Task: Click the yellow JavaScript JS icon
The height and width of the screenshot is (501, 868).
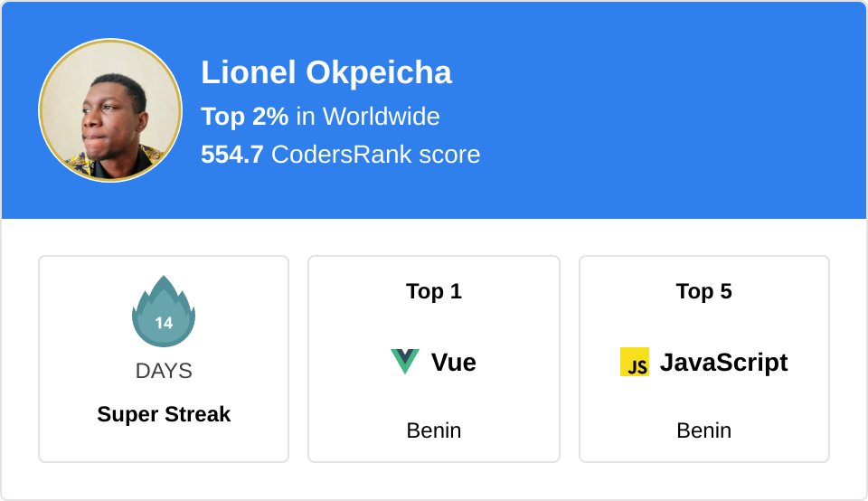Action: [635, 362]
